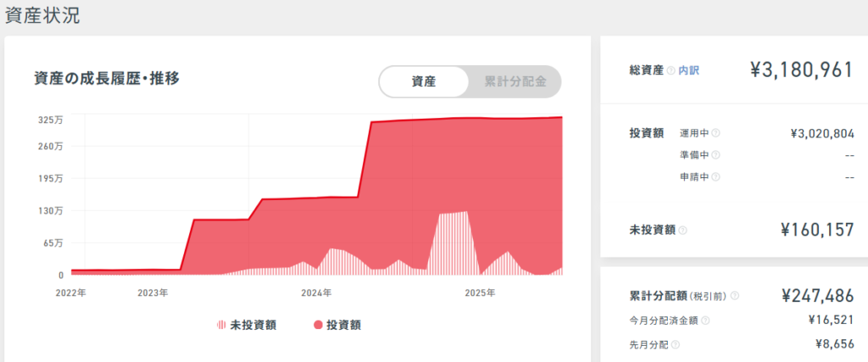Show the 今月分配済金額 help icon tooltip

705,320
